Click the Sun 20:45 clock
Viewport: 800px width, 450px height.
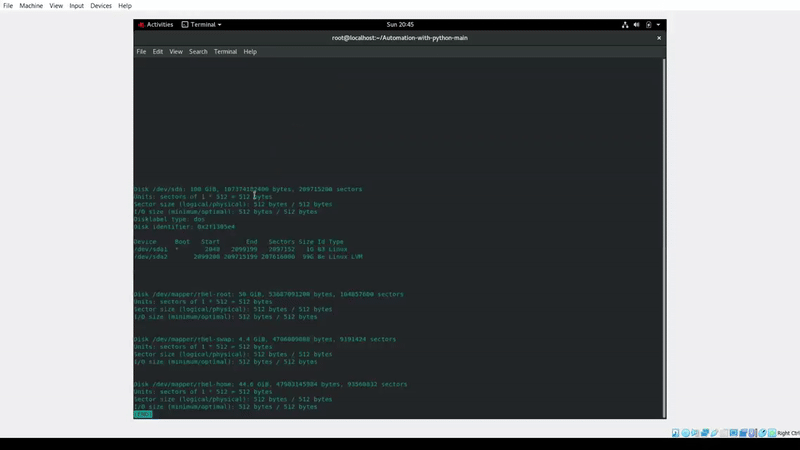pos(400,24)
